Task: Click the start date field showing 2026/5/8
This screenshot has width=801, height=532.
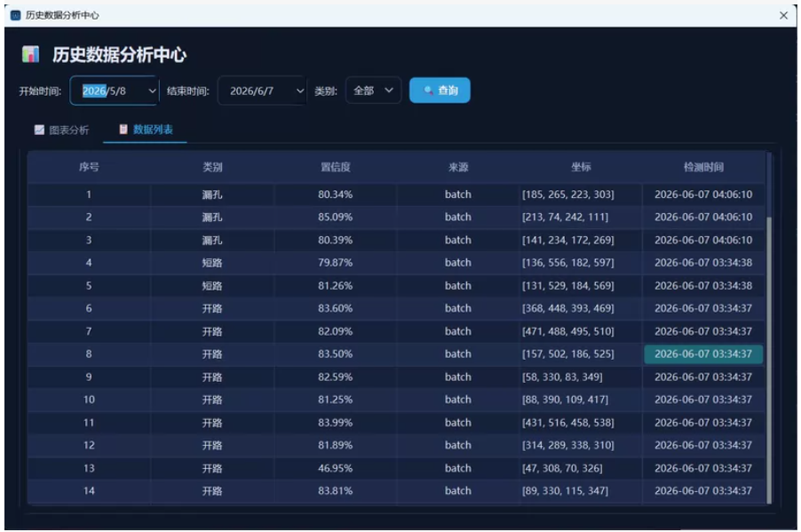Action: click(x=115, y=91)
